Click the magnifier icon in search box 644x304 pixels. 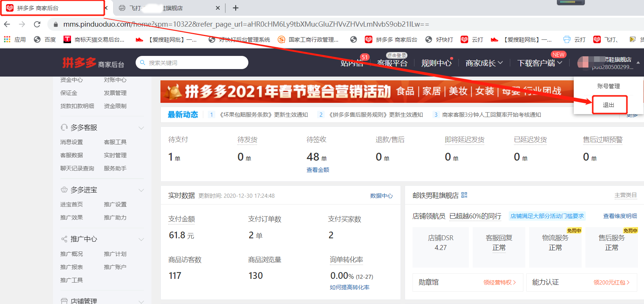(143, 63)
